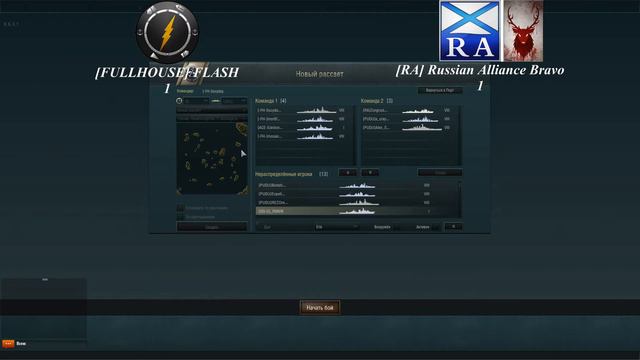
Task: Select the second player row in Команда 2
Action: point(409,119)
